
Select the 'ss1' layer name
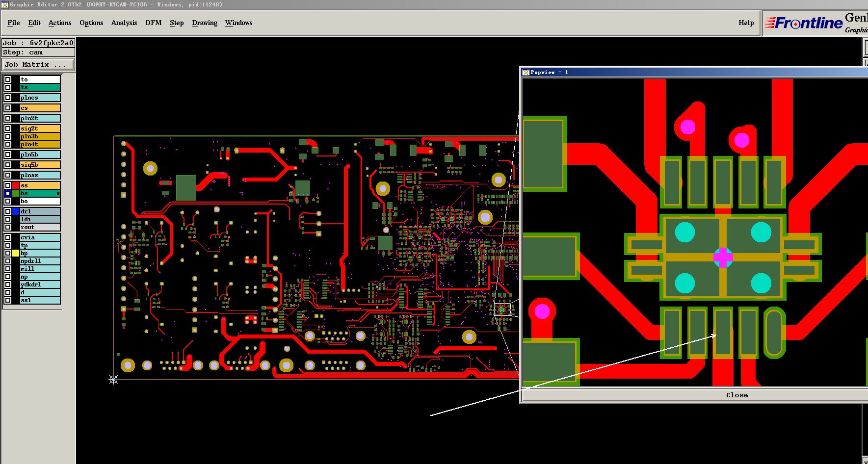pyautogui.click(x=40, y=300)
